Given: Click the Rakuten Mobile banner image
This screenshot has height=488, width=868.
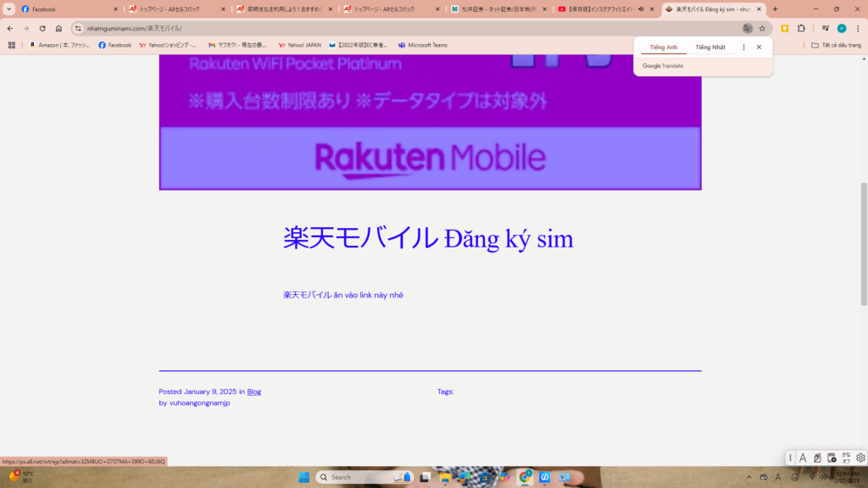Looking at the screenshot, I should [x=430, y=122].
